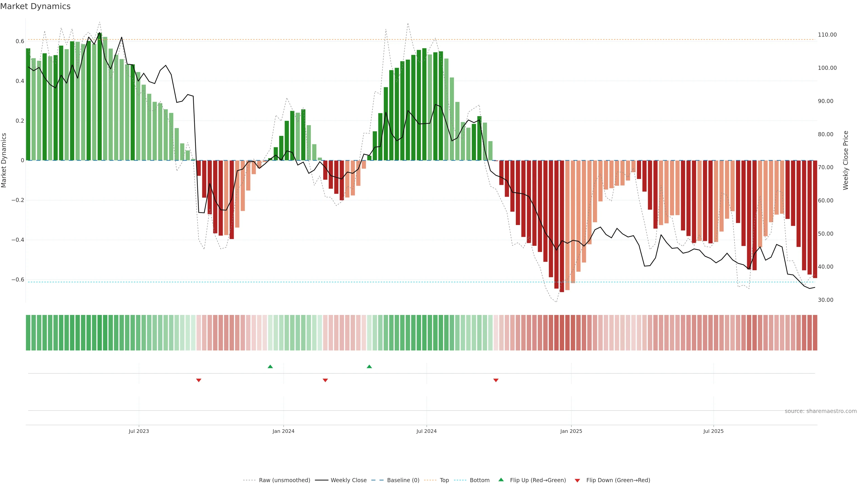Toggle the Baseline (0) legend entry
868x488 pixels.
point(403,480)
